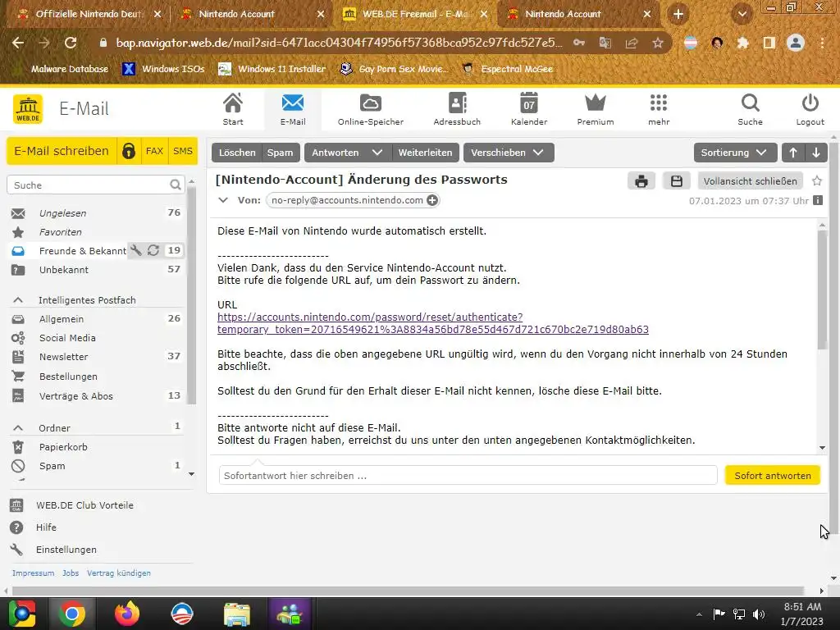840x630 pixels.
Task: Click wrench icon on Freunde & Bekannt folder
Action: 136,250
